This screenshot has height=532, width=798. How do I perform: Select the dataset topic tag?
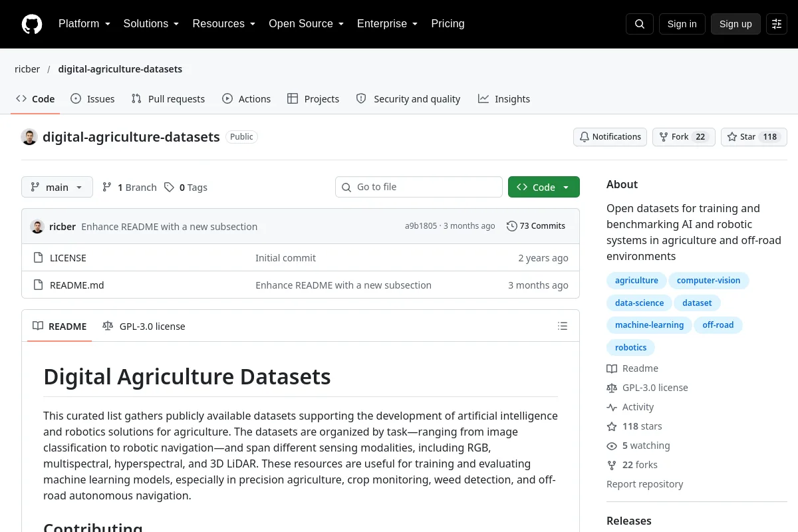tap(698, 303)
